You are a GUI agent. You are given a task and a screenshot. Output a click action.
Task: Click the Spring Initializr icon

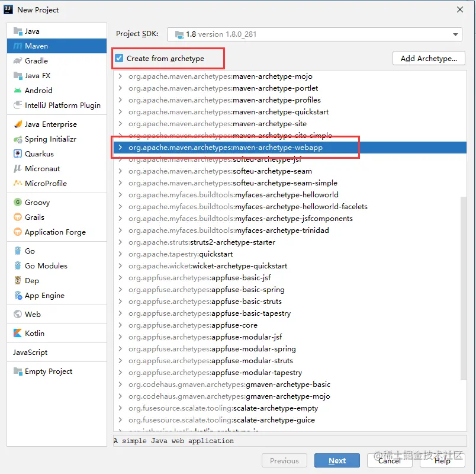18,139
